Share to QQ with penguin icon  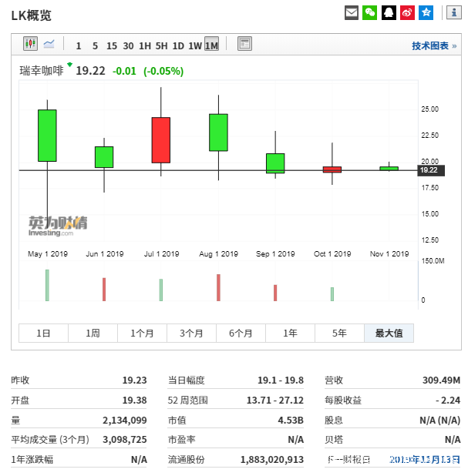pos(389,13)
